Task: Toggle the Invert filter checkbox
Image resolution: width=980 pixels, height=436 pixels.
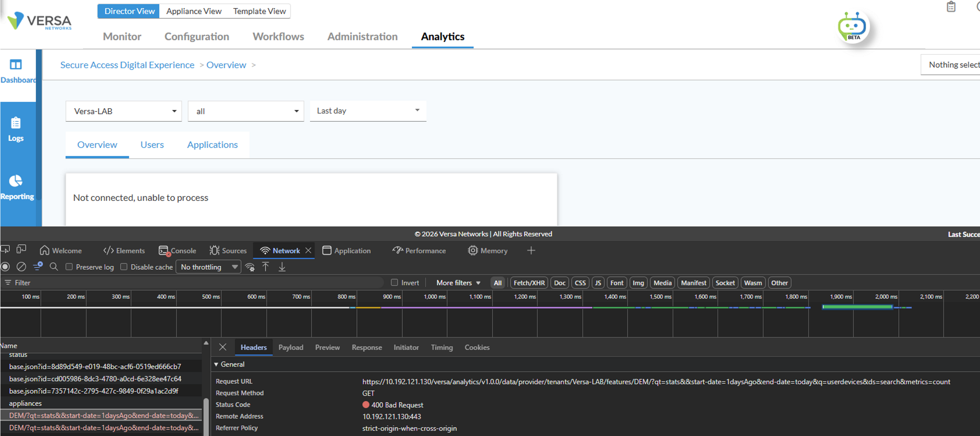Action: point(394,282)
